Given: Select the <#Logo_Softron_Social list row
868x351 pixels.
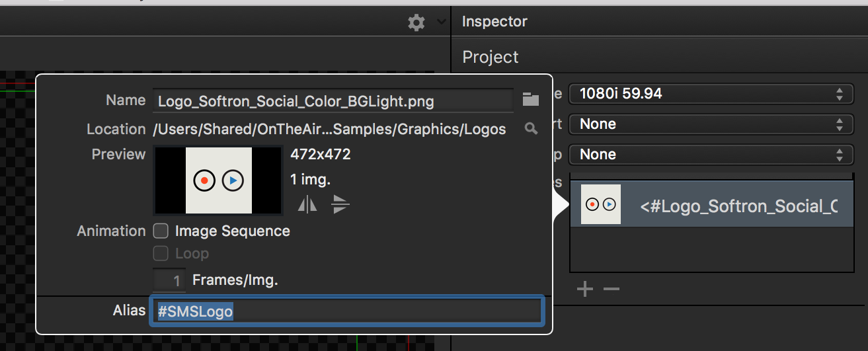Looking at the screenshot, I should [711, 204].
